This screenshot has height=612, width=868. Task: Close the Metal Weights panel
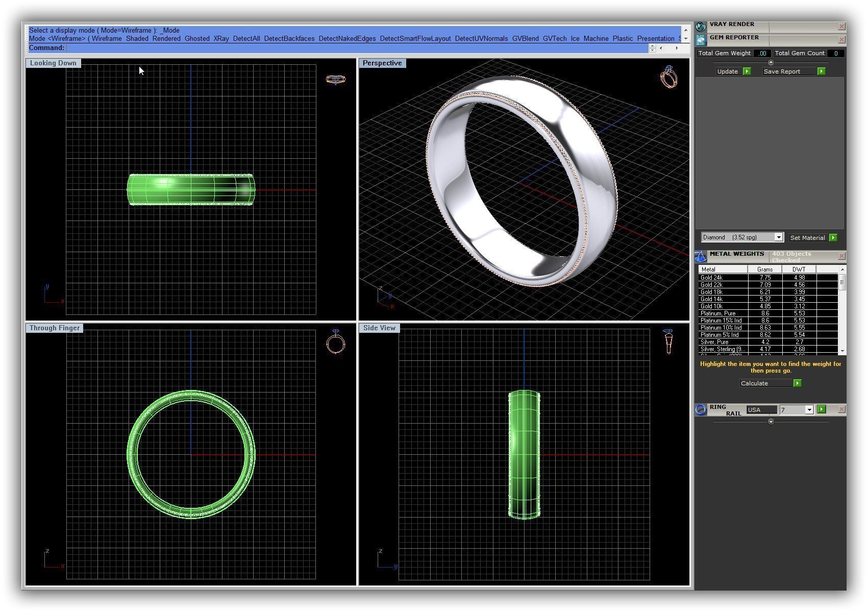[x=841, y=256]
